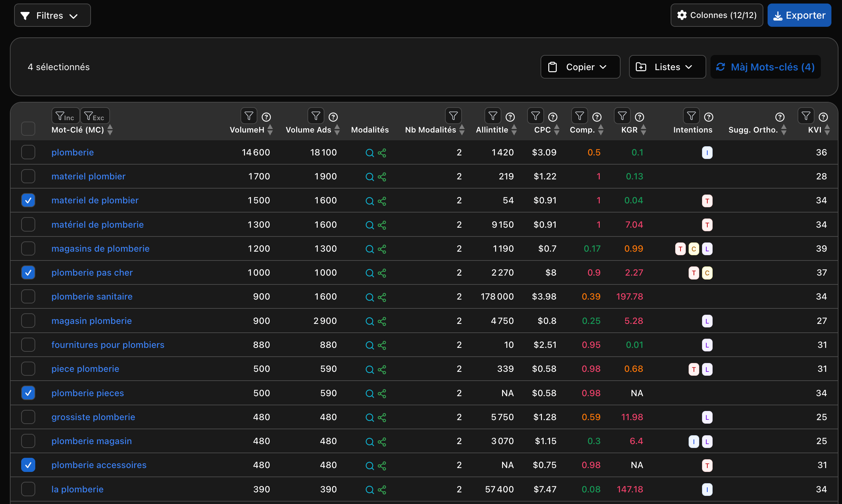Screen dimensions: 842x504
Task: Open the plomberie sanitaire keyword link
Action: pos(92,297)
